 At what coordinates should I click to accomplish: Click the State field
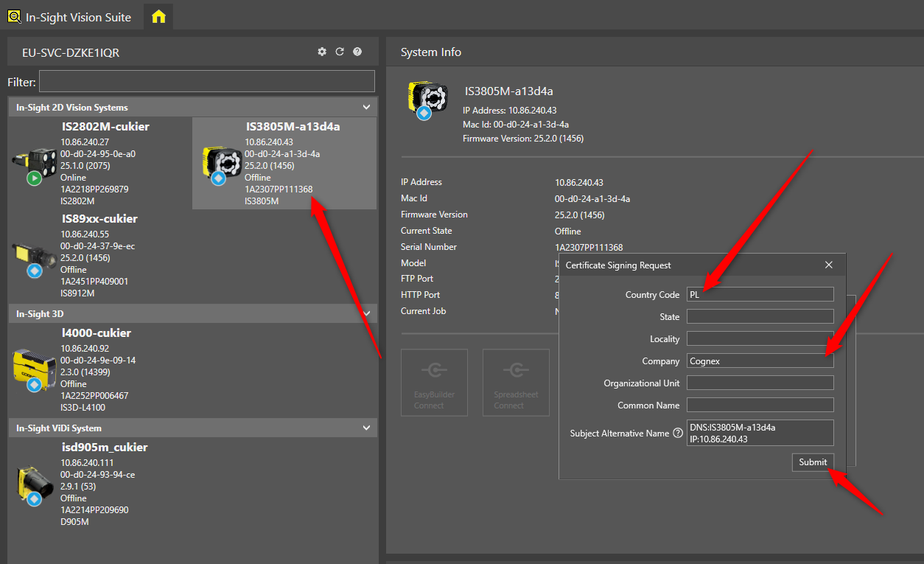pos(760,317)
